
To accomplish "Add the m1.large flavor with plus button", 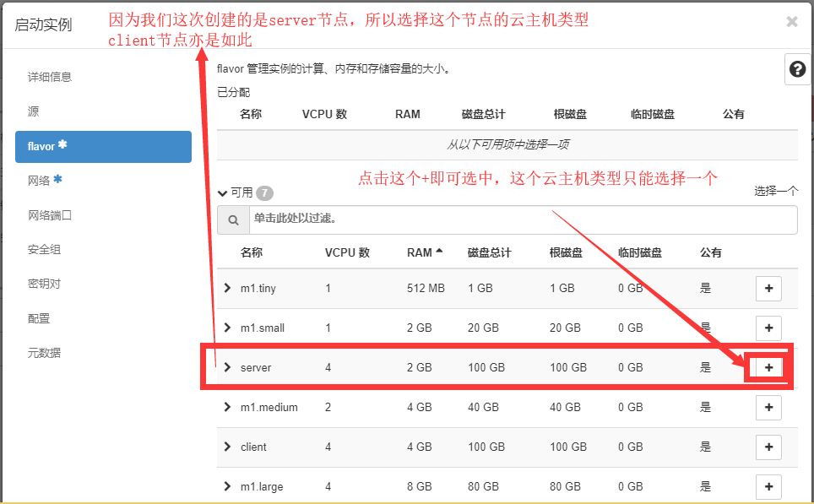I will pyautogui.click(x=768, y=486).
